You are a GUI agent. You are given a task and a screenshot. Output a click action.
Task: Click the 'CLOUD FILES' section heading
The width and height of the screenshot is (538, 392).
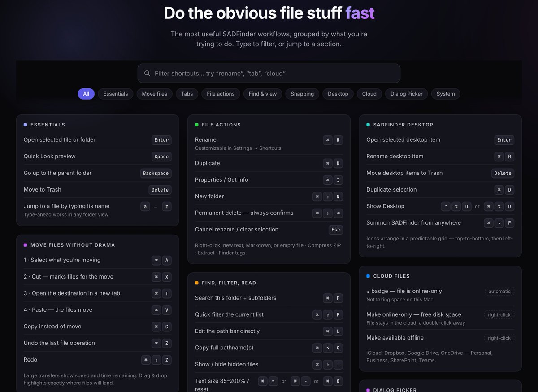[391, 276]
